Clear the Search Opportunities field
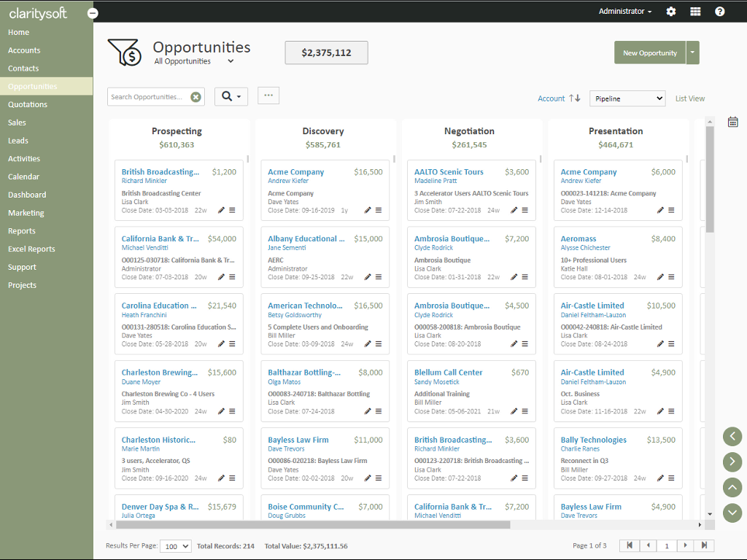The image size is (747, 560). tap(196, 97)
